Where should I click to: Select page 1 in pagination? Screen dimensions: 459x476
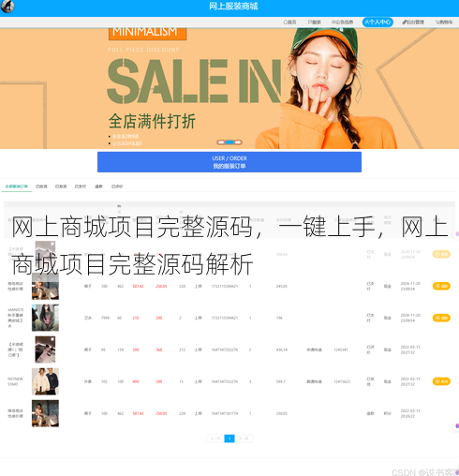229,439
